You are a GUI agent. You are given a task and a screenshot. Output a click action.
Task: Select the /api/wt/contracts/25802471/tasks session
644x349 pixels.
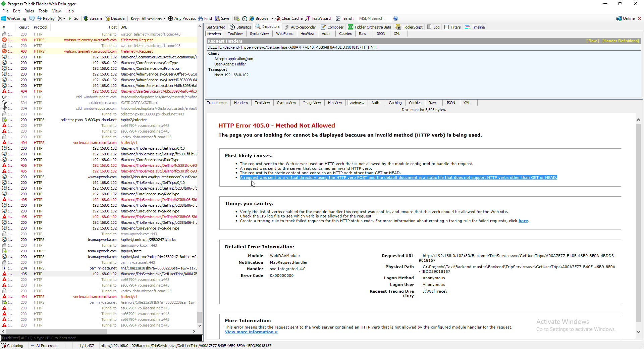click(x=99, y=240)
